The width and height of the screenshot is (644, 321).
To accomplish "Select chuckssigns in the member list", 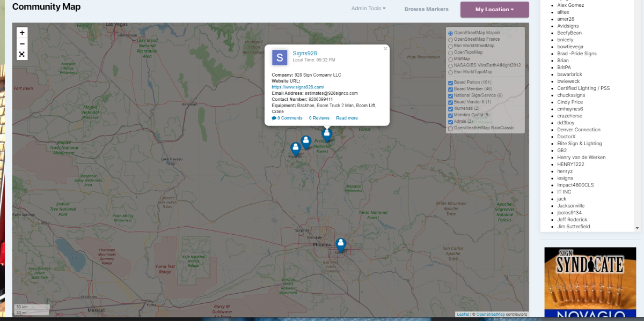I will tap(571, 95).
